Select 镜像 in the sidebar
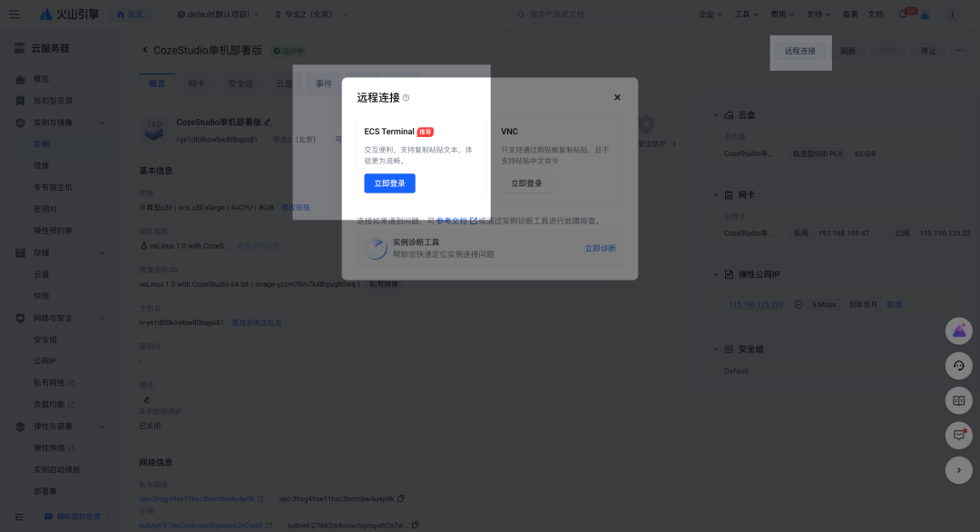The image size is (980, 532). pos(41,165)
